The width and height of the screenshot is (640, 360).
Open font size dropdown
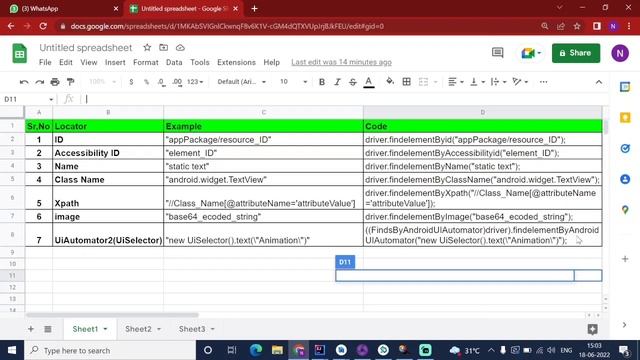pyautogui.click(x=293, y=82)
